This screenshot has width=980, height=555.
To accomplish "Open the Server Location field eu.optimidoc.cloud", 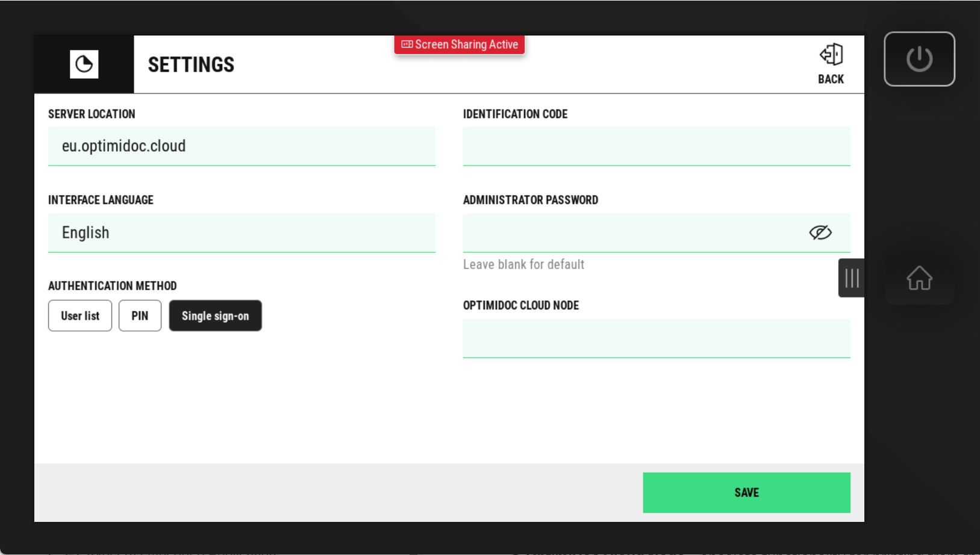I will coord(242,146).
